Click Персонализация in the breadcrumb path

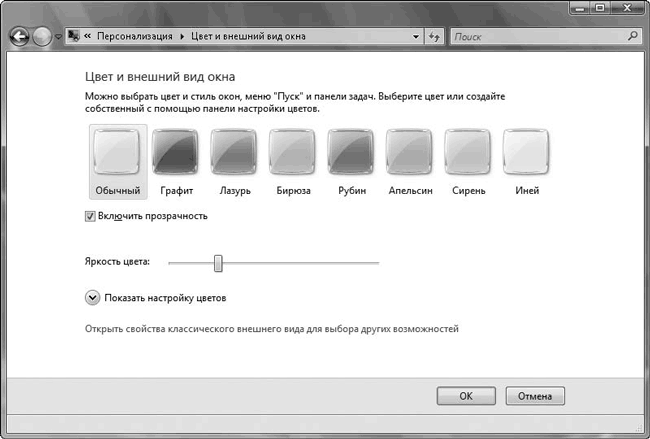[129, 36]
